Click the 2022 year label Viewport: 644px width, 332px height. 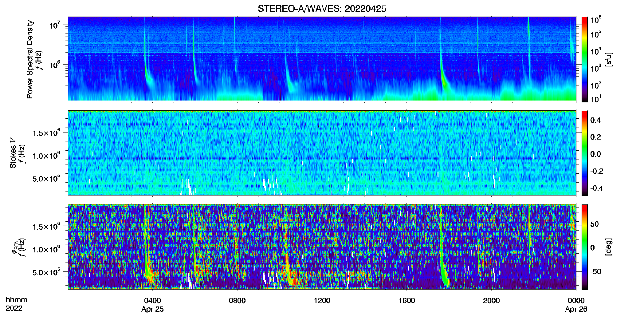(14, 308)
